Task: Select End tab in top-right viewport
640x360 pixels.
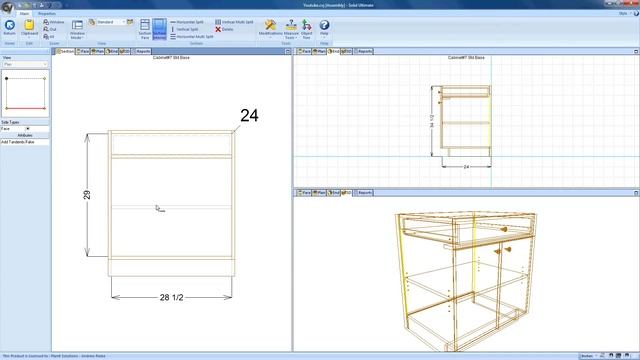Action: (333, 51)
